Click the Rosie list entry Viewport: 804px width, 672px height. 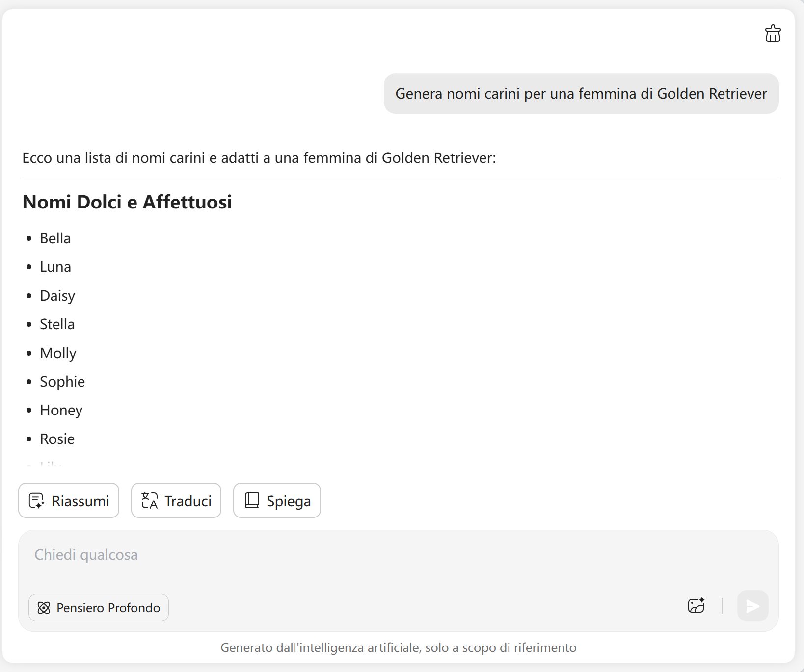[x=57, y=439]
